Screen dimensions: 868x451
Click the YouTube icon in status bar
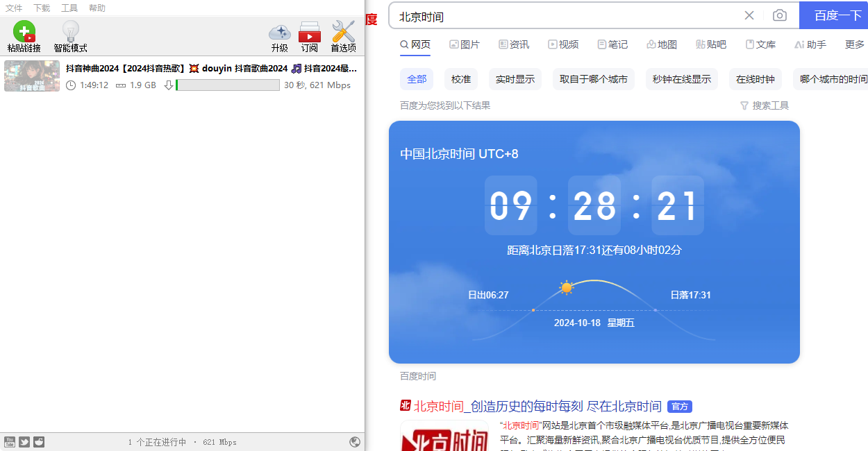coord(10,442)
